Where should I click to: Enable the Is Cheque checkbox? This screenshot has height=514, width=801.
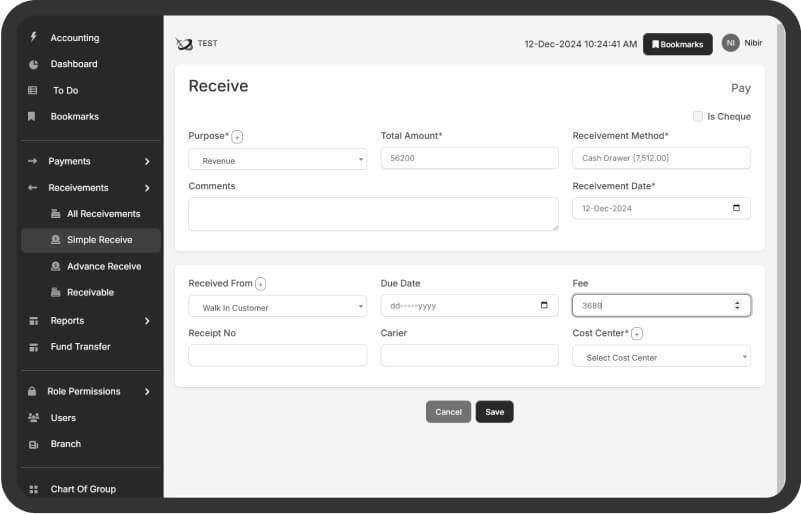[x=698, y=116]
